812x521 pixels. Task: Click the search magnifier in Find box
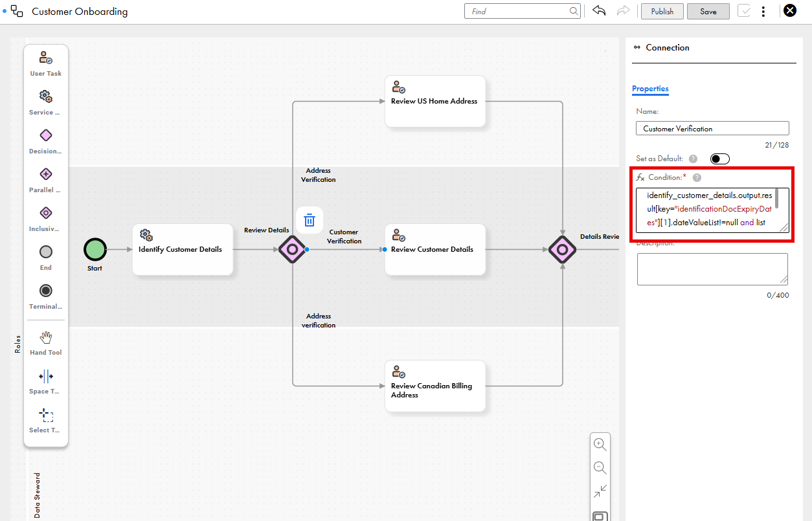[574, 11]
